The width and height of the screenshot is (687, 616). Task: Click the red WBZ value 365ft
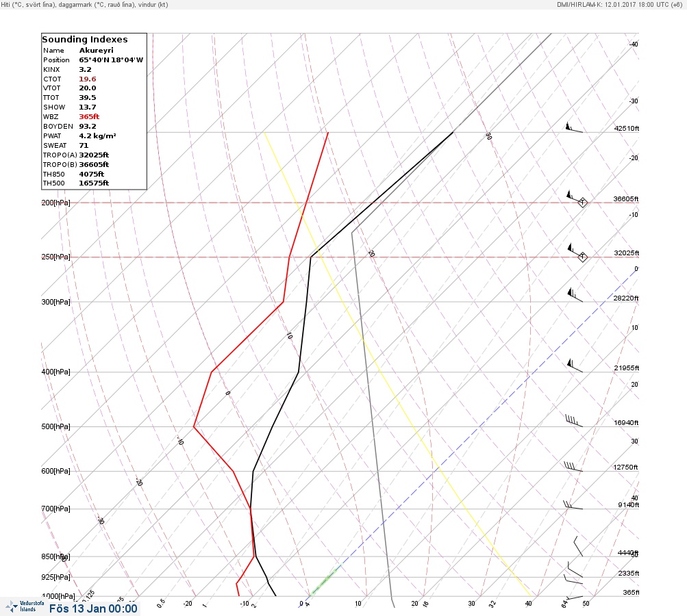89,117
